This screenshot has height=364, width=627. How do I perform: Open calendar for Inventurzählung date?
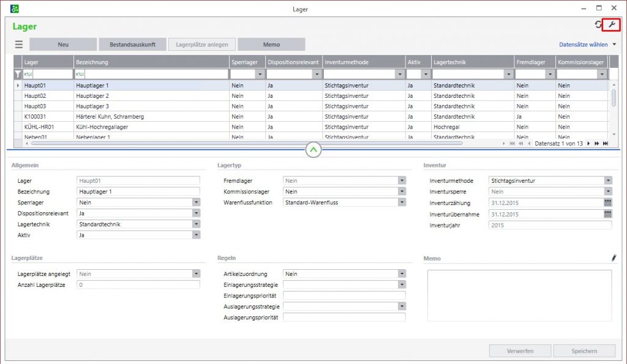[607, 202]
